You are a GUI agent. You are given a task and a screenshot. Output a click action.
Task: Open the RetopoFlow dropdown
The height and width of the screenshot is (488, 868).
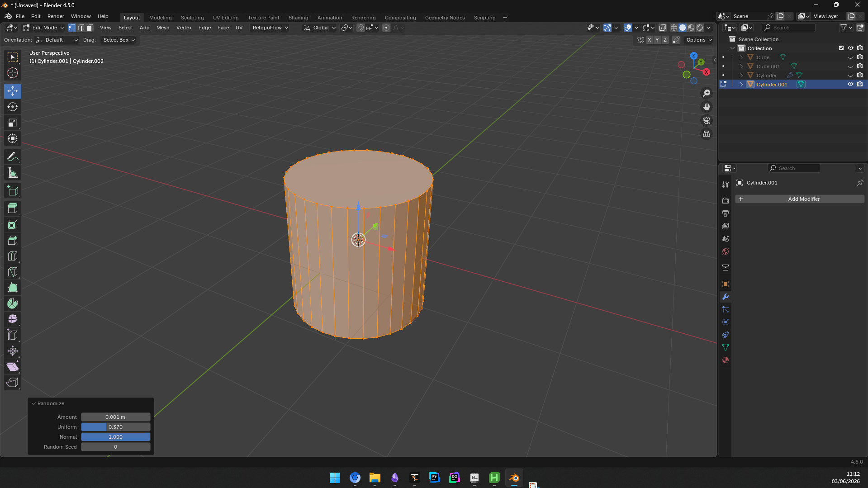(270, 28)
